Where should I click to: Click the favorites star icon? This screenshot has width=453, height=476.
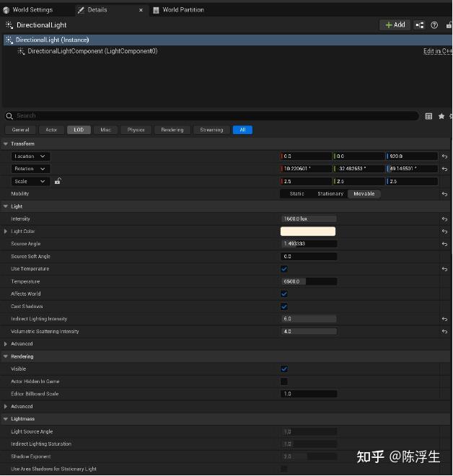tap(441, 116)
